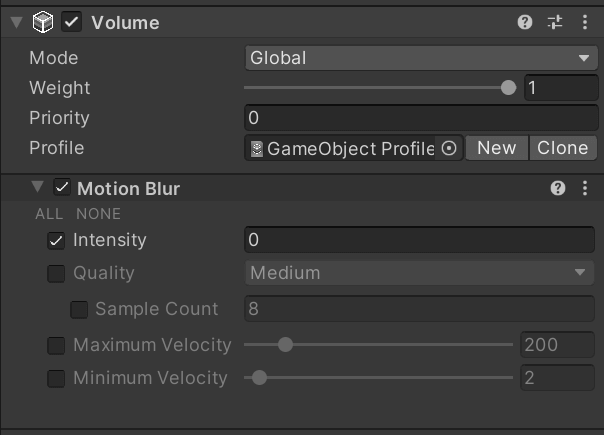The height and width of the screenshot is (435, 604).
Task: Enable the Maximum Velocity override checkbox
Action: tap(56, 345)
